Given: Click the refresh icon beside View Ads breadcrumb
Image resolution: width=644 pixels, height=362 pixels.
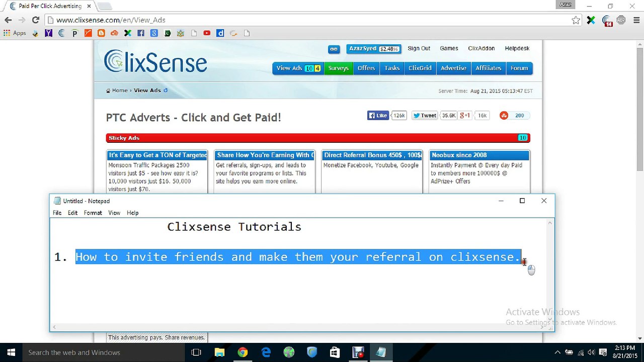Looking at the screenshot, I should tap(166, 90).
